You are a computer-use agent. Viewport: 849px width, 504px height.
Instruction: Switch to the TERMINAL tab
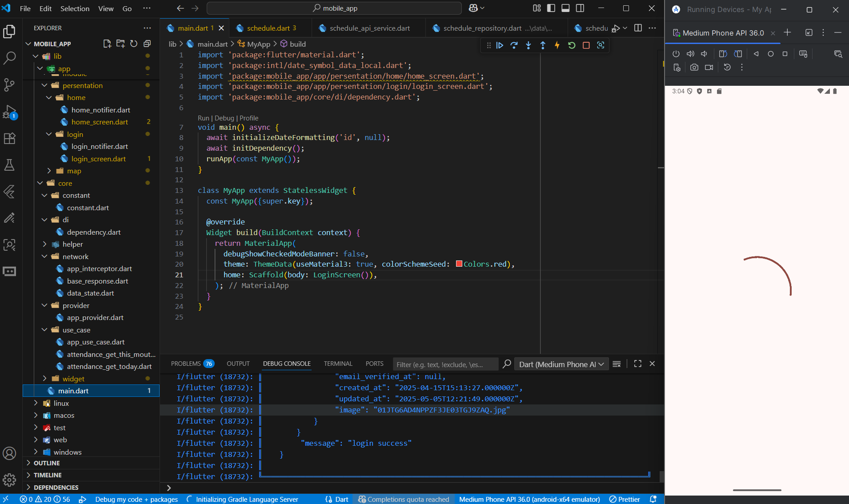[x=338, y=364]
